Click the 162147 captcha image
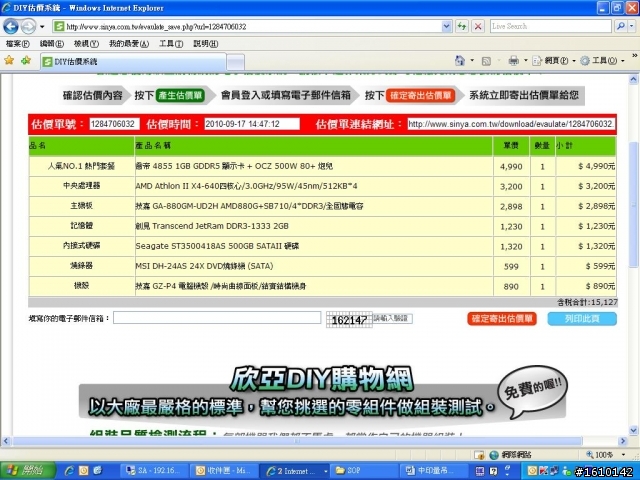Screen dimensions: 640x480 point(349,320)
